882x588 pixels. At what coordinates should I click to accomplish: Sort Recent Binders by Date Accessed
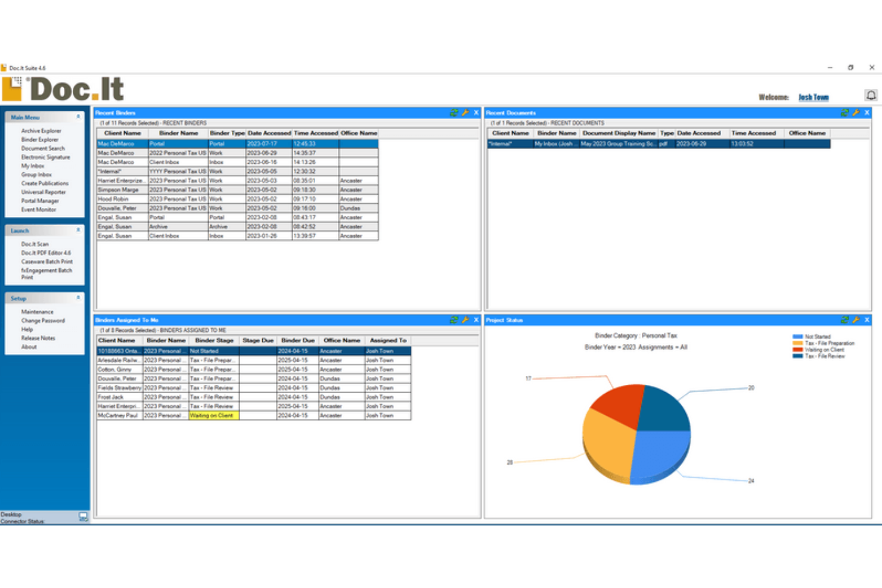tap(269, 133)
